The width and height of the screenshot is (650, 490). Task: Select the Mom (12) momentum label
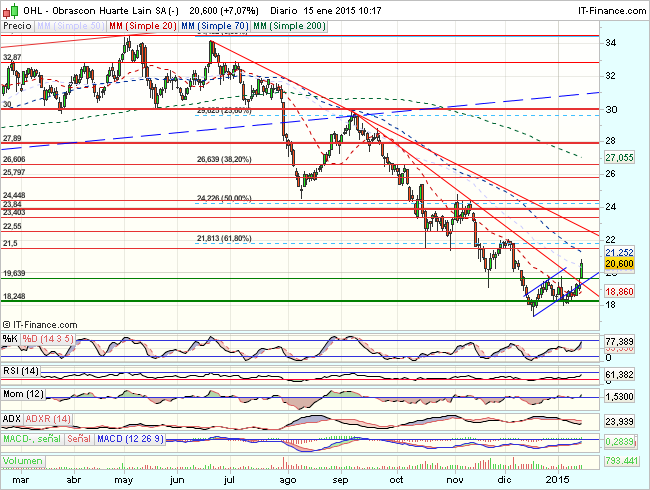[24, 395]
